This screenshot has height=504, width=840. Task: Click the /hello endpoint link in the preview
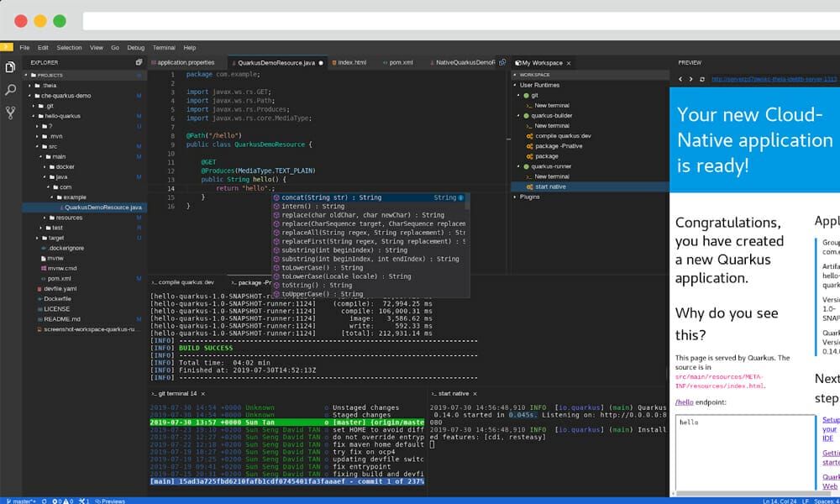click(x=685, y=402)
